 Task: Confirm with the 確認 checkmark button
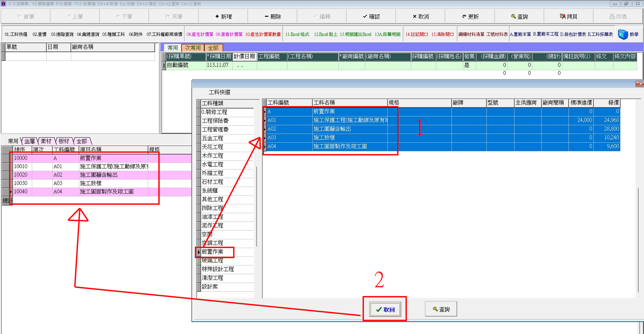pos(371,17)
